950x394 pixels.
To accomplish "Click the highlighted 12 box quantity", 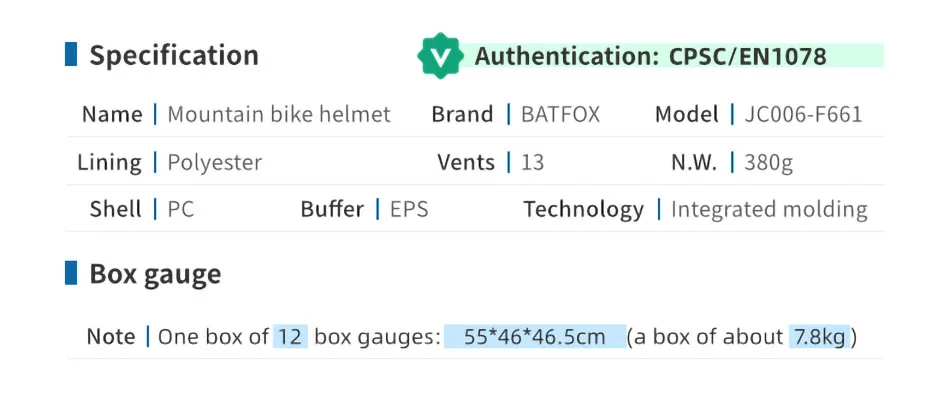I will coord(290,336).
